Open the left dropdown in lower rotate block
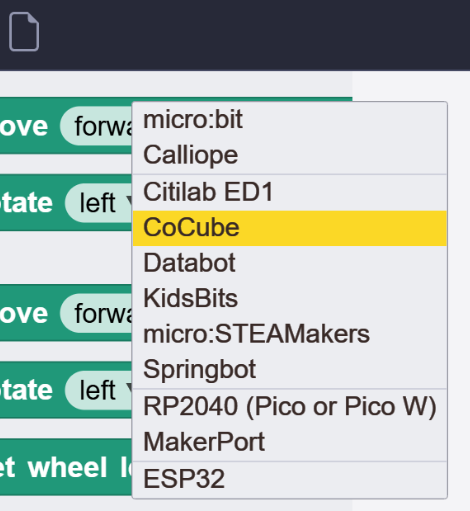Image resolution: width=470 pixels, height=511 pixels. pos(99,390)
